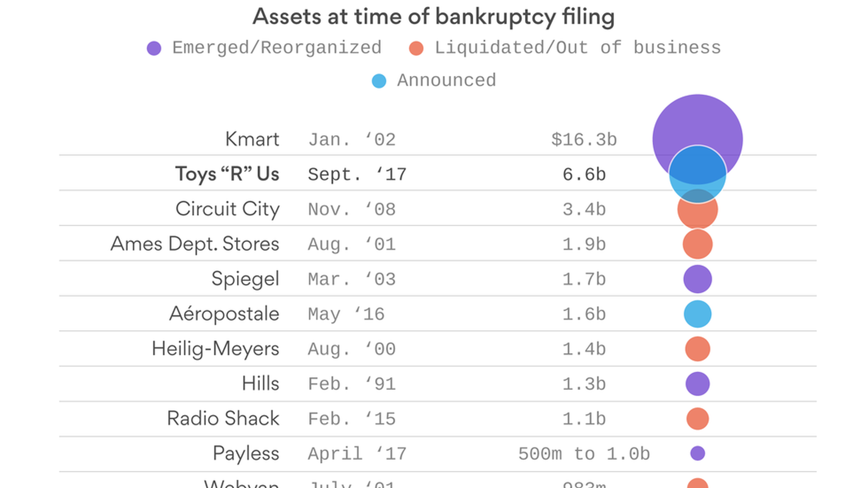Click the $16.3b asset value
This screenshot has height=488, width=868.
pos(584,140)
